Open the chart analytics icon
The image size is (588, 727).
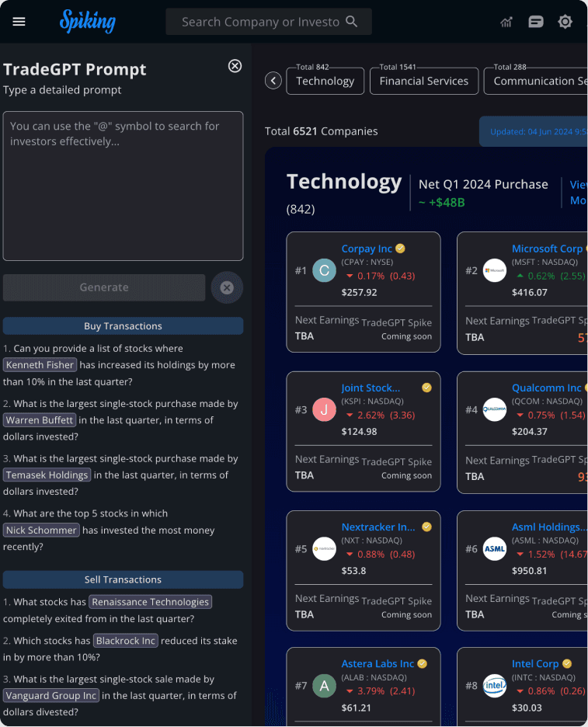click(506, 21)
